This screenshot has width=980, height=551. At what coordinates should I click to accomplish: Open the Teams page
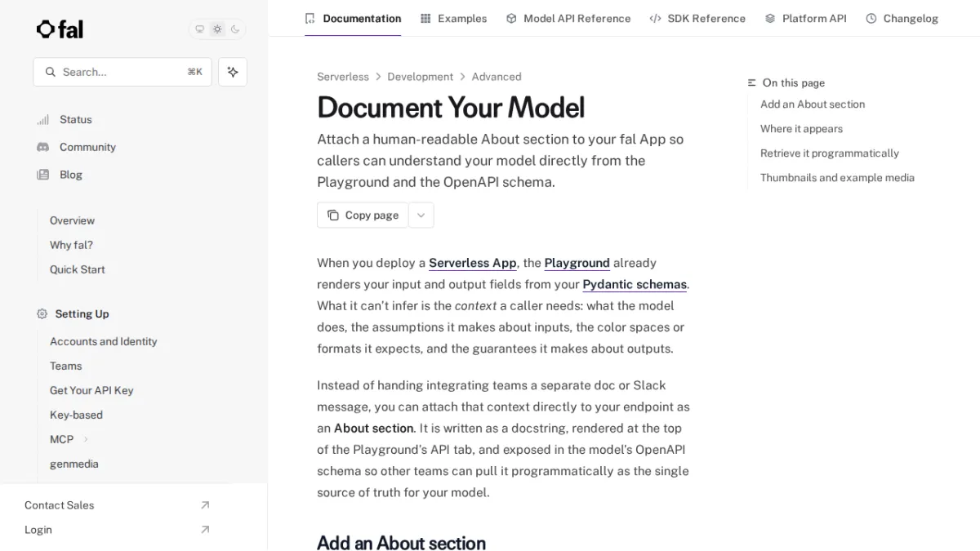[x=65, y=366]
